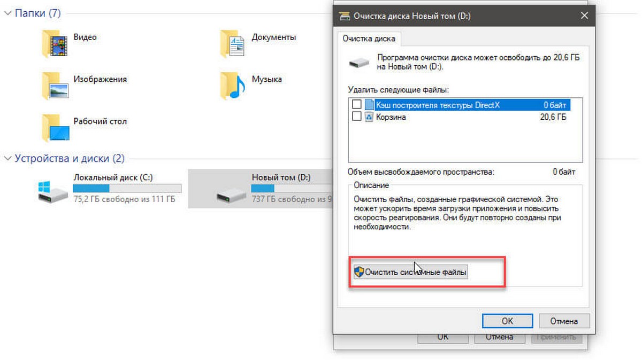
Task: Check the Кэш построителя текстуры DirectX box
Action: [x=357, y=105]
